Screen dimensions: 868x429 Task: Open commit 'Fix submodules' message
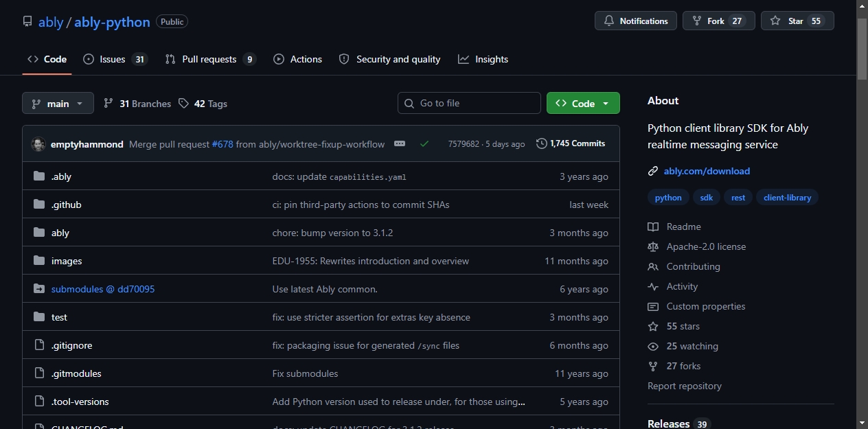pos(305,373)
